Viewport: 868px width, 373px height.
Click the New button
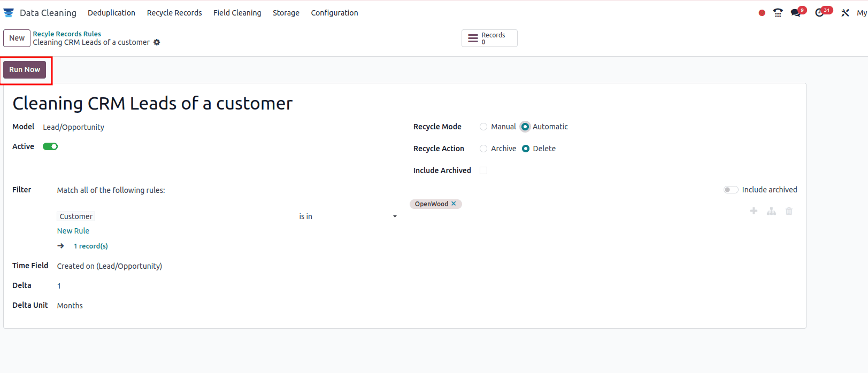(17, 38)
